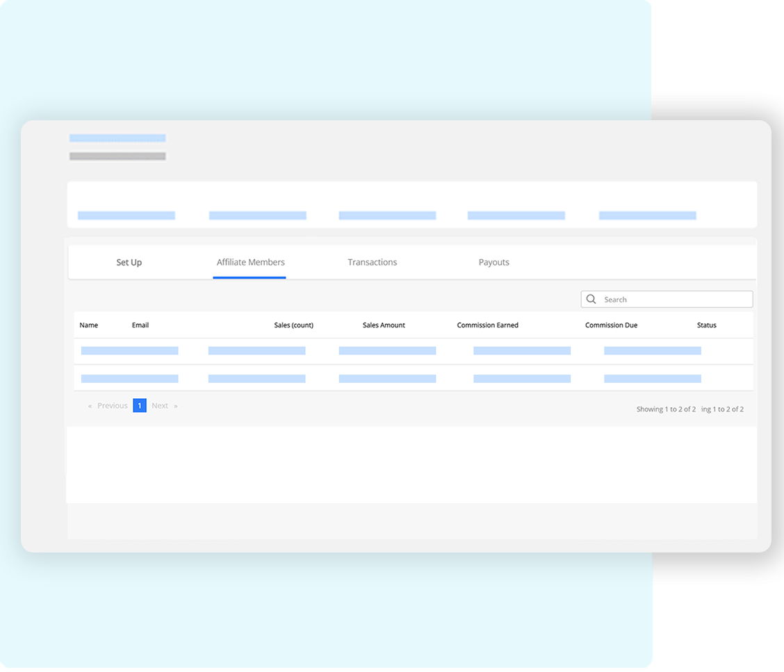Select page 1 in pagination
The width and height of the screenshot is (784, 672).
pyautogui.click(x=140, y=406)
